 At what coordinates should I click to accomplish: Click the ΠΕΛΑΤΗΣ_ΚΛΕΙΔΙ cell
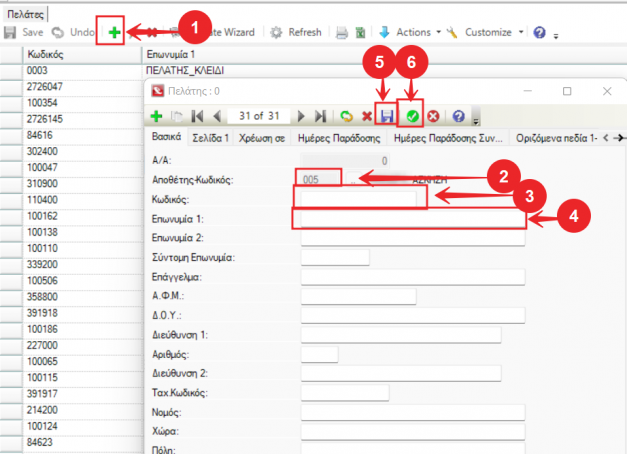[185, 71]
